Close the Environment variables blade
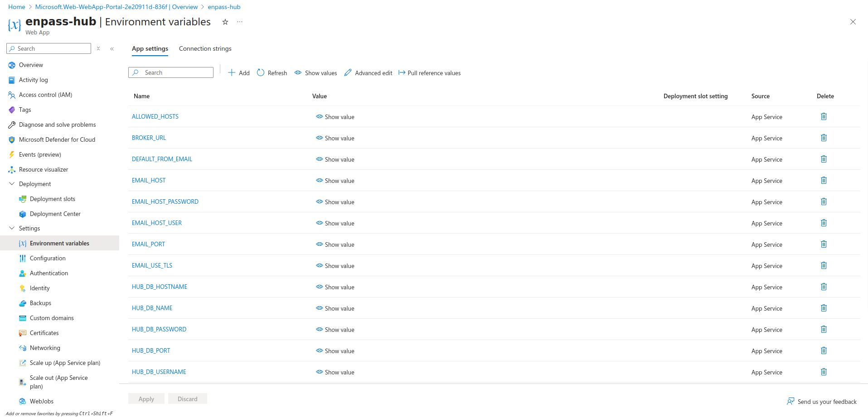Image resolution: width=868 pixels, height=417 pixels. tap(853, 22)
